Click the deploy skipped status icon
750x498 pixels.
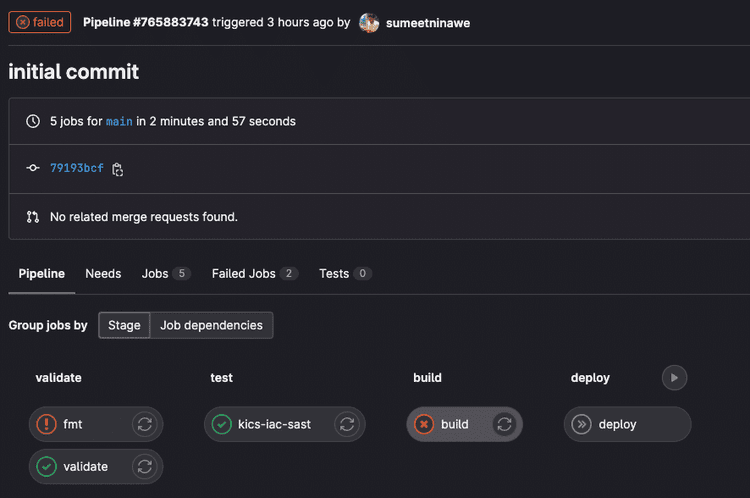[x=582, y=424]
